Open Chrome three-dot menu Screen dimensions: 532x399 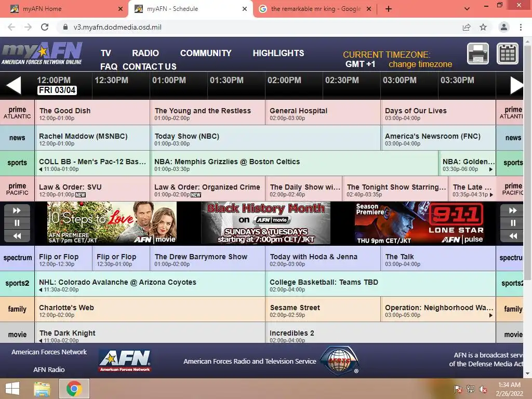[x=521, y=27]
